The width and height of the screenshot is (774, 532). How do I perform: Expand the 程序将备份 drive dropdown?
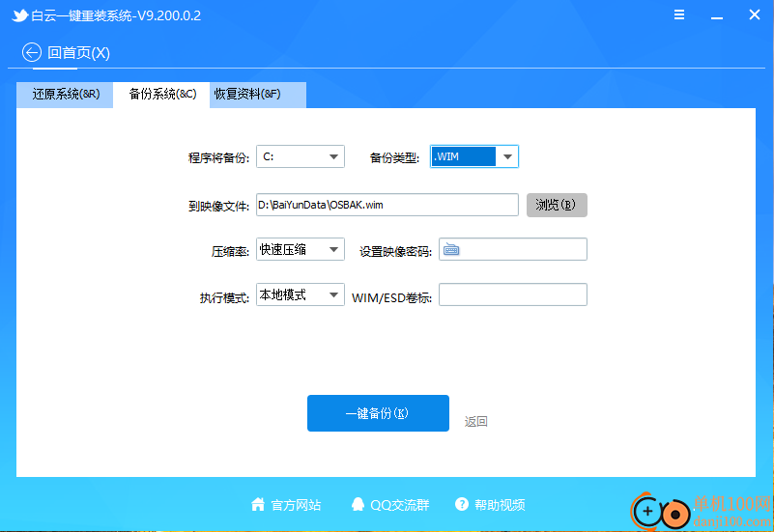[301, 156]
